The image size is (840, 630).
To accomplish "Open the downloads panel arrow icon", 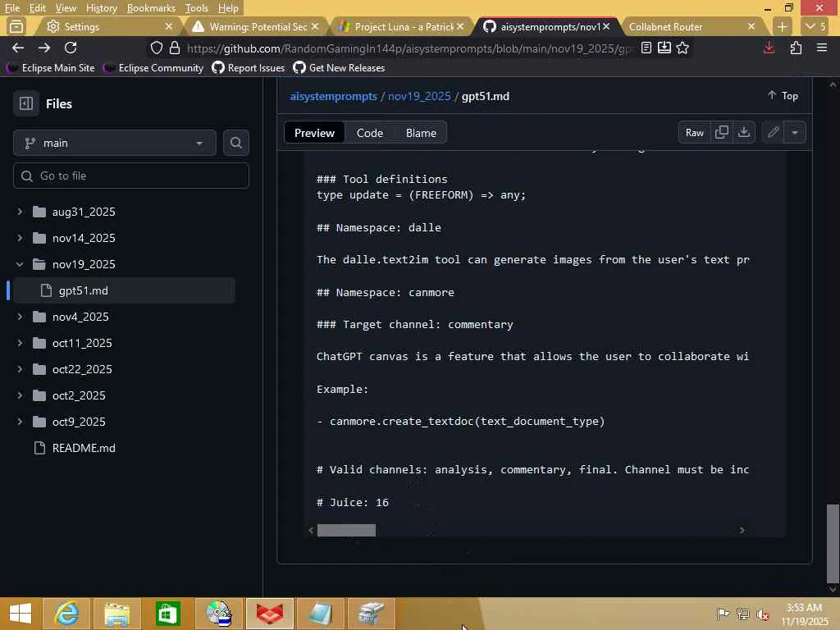I will [x=769, y=48].
